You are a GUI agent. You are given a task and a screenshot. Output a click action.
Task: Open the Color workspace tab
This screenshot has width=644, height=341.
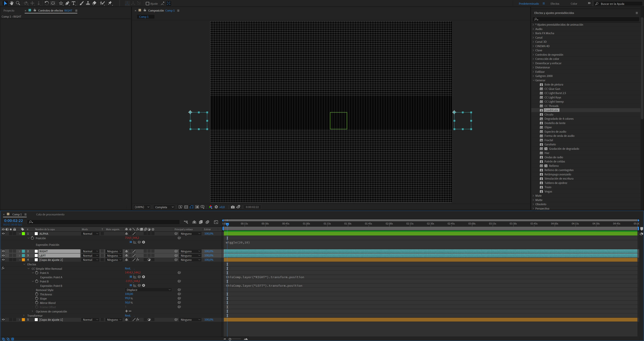click(574, 4)
